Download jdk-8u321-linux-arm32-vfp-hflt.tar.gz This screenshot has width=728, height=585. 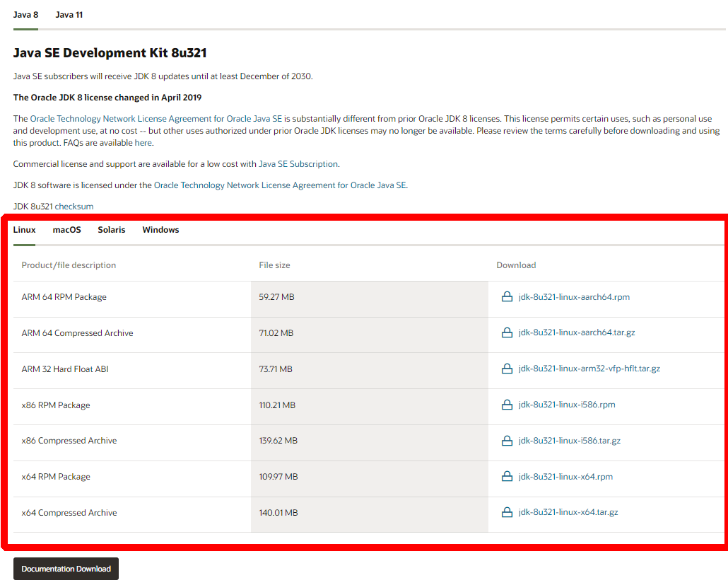coord(589,369)
